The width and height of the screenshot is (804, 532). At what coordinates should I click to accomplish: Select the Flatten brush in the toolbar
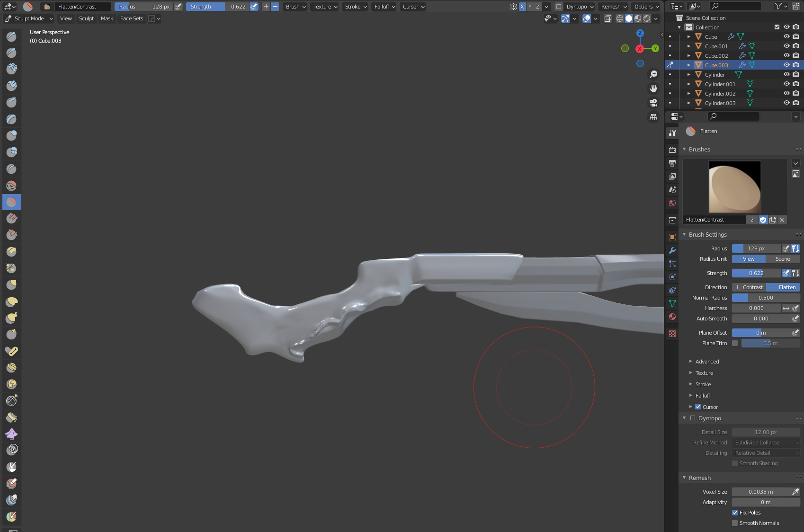[12, 202]
